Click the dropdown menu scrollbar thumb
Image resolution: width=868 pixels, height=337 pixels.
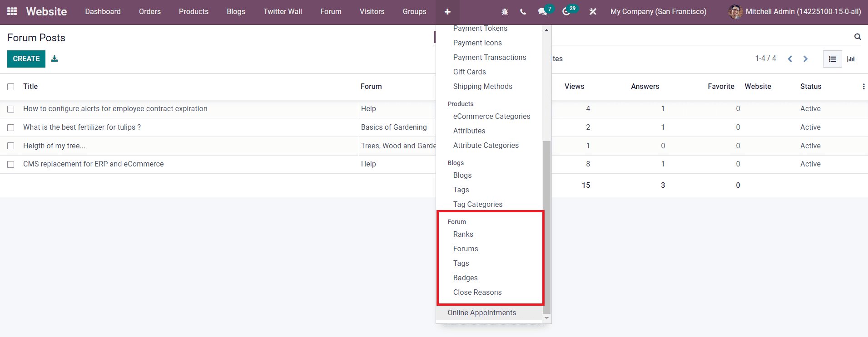pos(546,227)
